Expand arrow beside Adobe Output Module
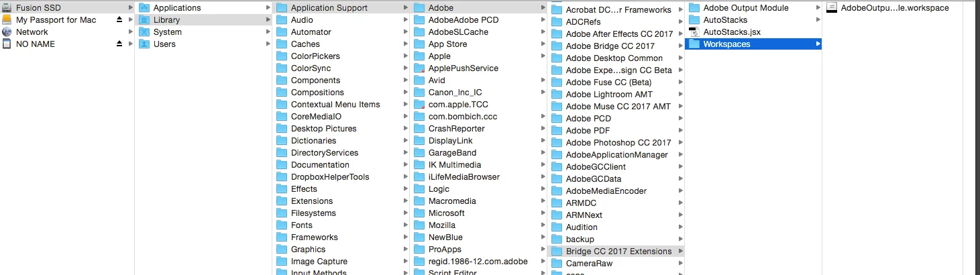Viewport: 980px width, 275px height. [818, 8]
